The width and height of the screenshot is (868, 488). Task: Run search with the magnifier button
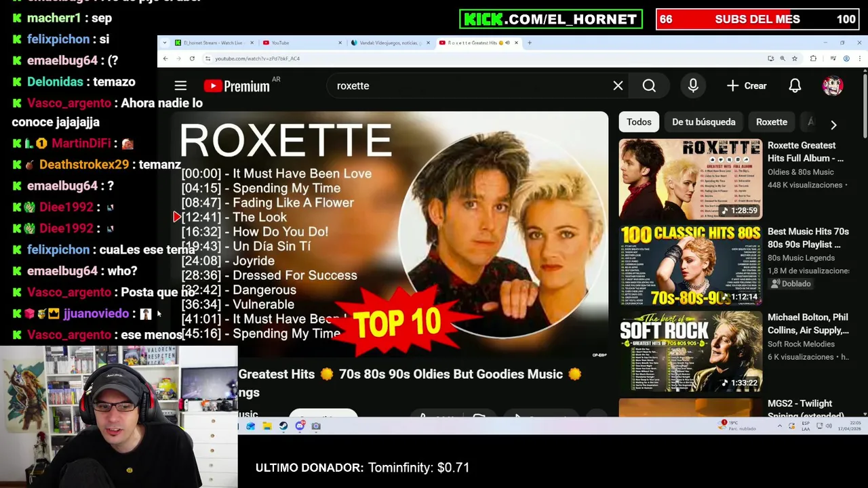click(649, 86)
